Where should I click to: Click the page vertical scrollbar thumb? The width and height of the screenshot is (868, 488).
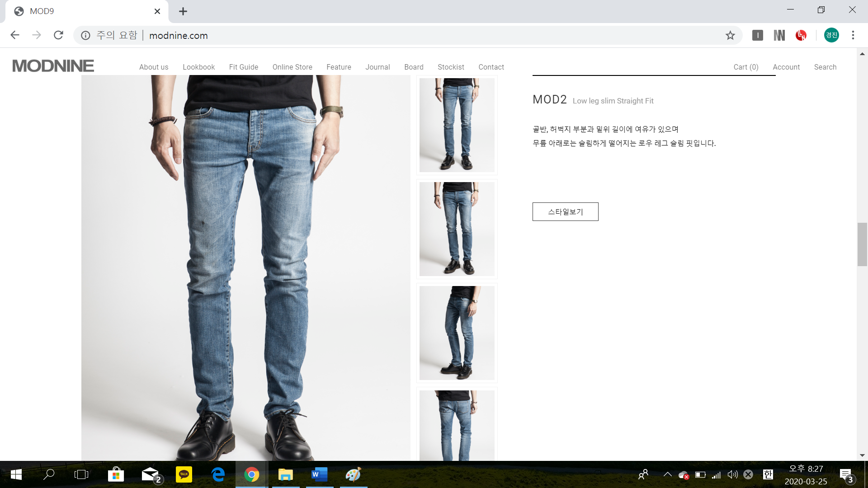click(862, 244)
